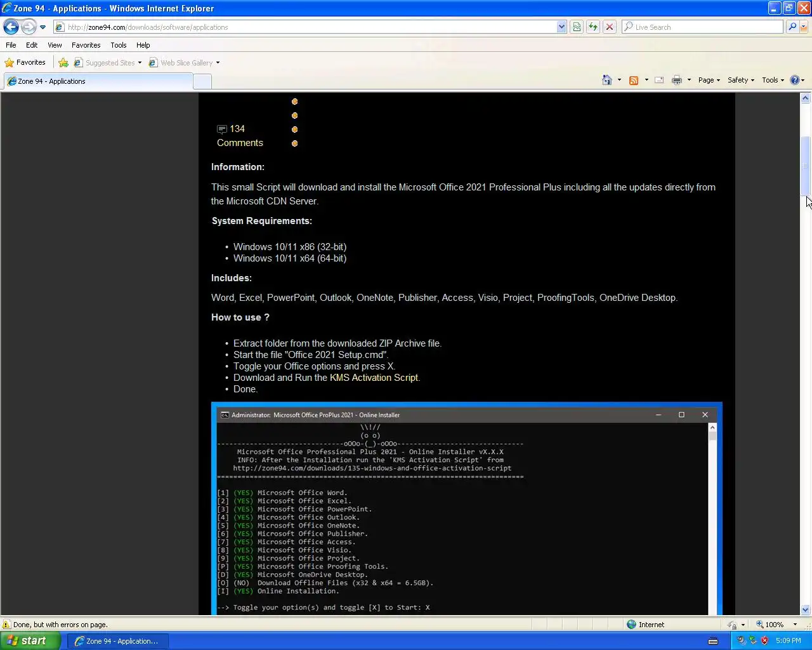
Task: Click the blue Help question mark icon
Action: [795, 80]
